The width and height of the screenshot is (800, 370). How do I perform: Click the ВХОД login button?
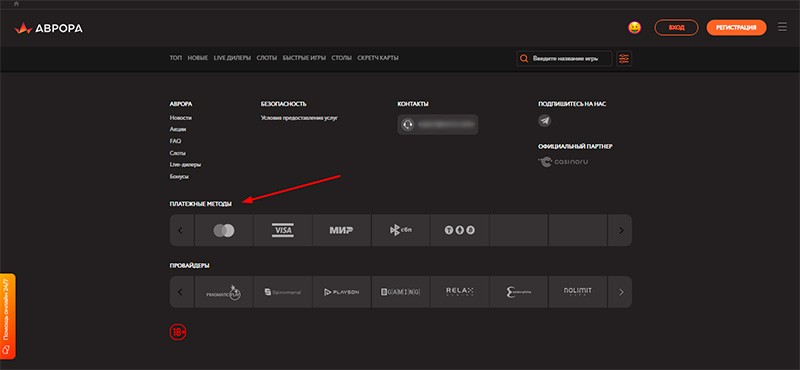676,28
